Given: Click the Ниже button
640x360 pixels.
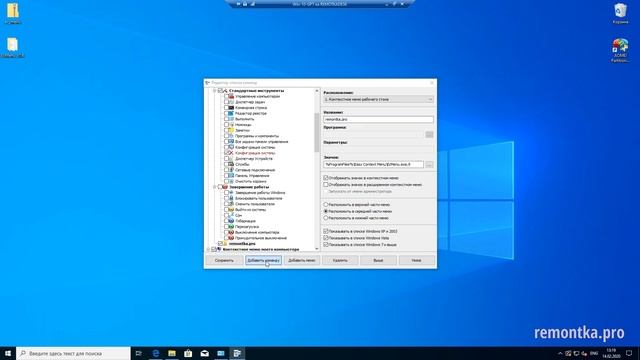Looking at the screenshot, I should tap(416, 260).
